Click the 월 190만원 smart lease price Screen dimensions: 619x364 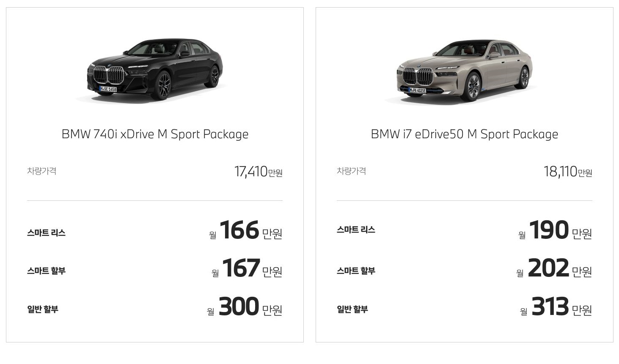(555, 231)
